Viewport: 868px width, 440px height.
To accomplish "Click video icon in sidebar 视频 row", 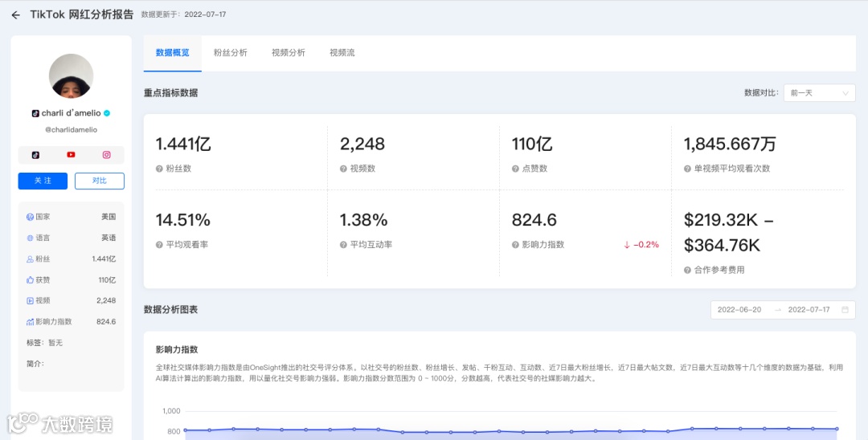I will click(x=30, y=301).
